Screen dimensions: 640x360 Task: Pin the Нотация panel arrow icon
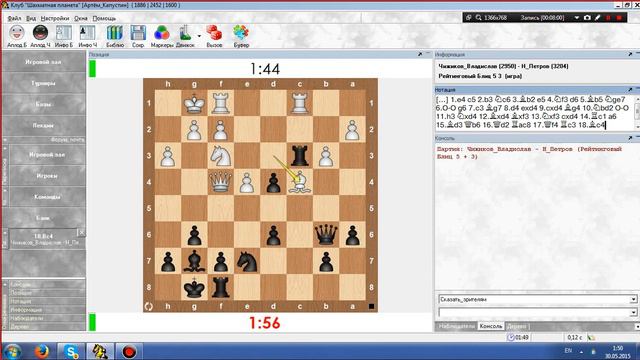point(630,89)
